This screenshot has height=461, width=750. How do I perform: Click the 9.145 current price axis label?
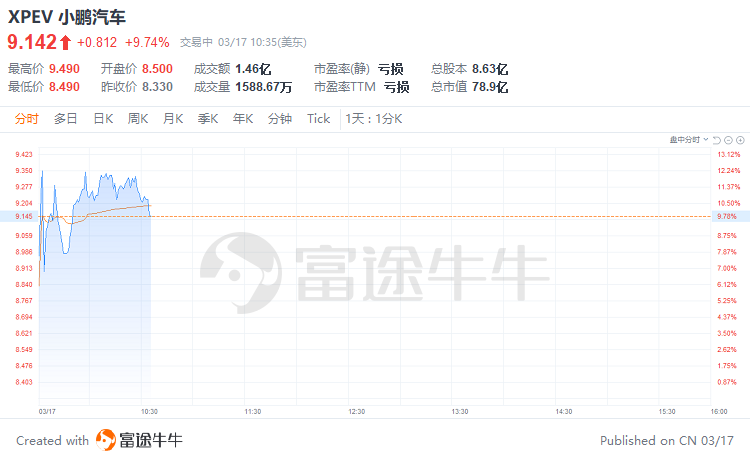(x=24, y=217)
